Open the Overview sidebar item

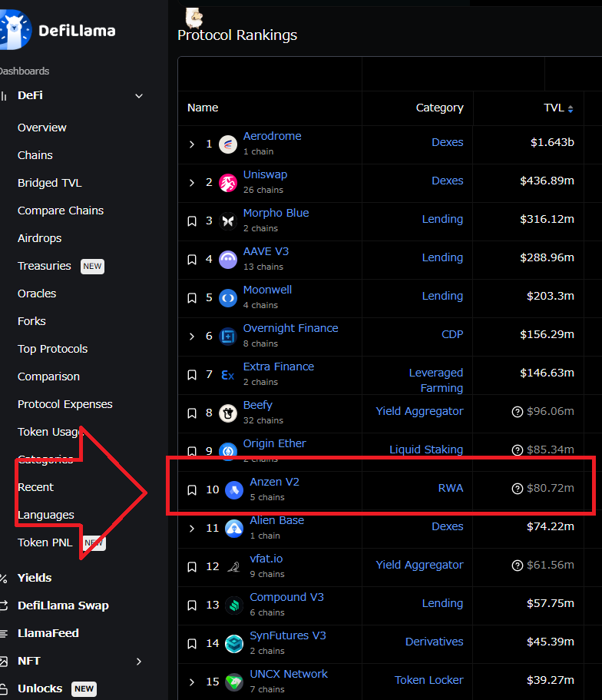point(42,128)
